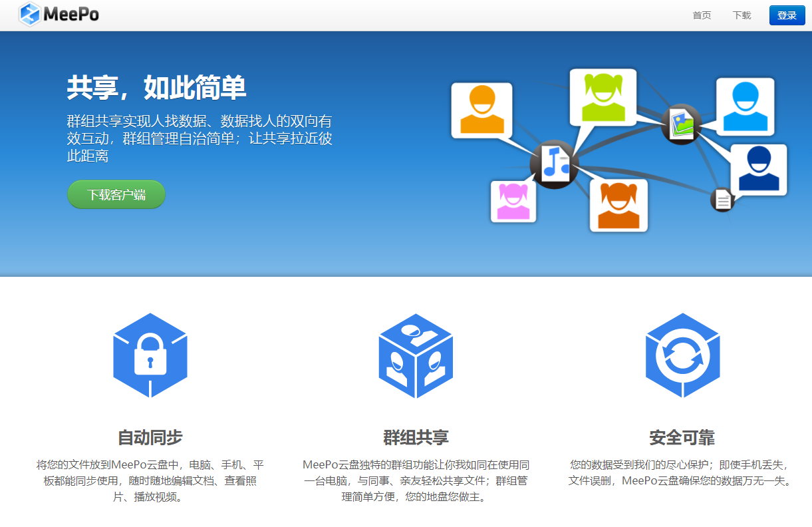Open the 首页 navigation item
The image size is (812, 527).
[702, 15]
